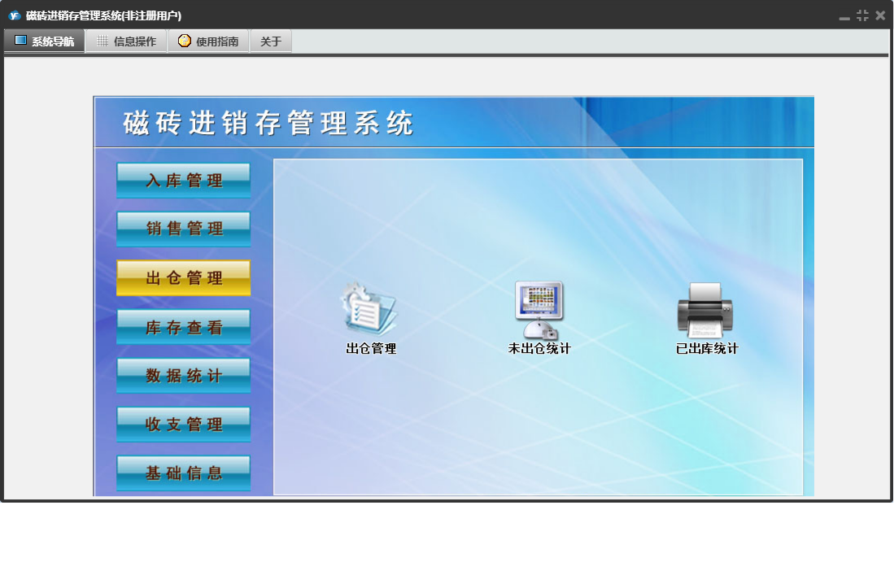Click the app logo in title bar
This screenshot has height=588, width=894.
15,15
